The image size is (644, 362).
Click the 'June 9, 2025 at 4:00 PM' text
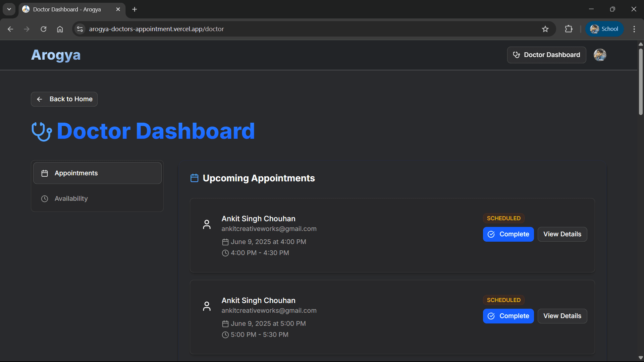pyautogui.click(x=268, y=242)
